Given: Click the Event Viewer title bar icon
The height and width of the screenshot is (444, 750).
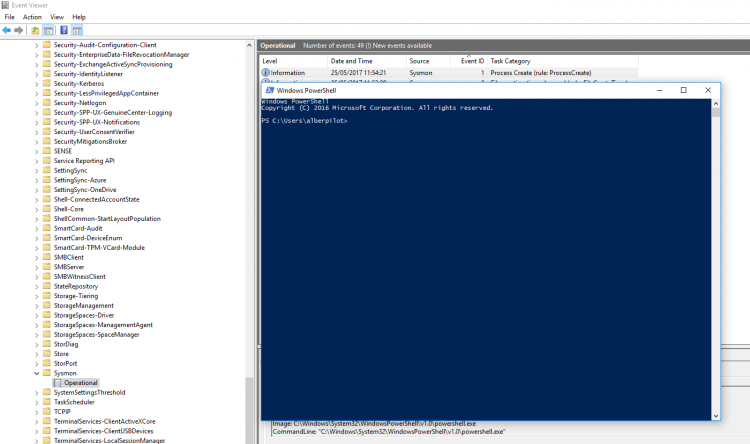Looking at the screenshot, I should pyautogui.click(x=5, y=5).
